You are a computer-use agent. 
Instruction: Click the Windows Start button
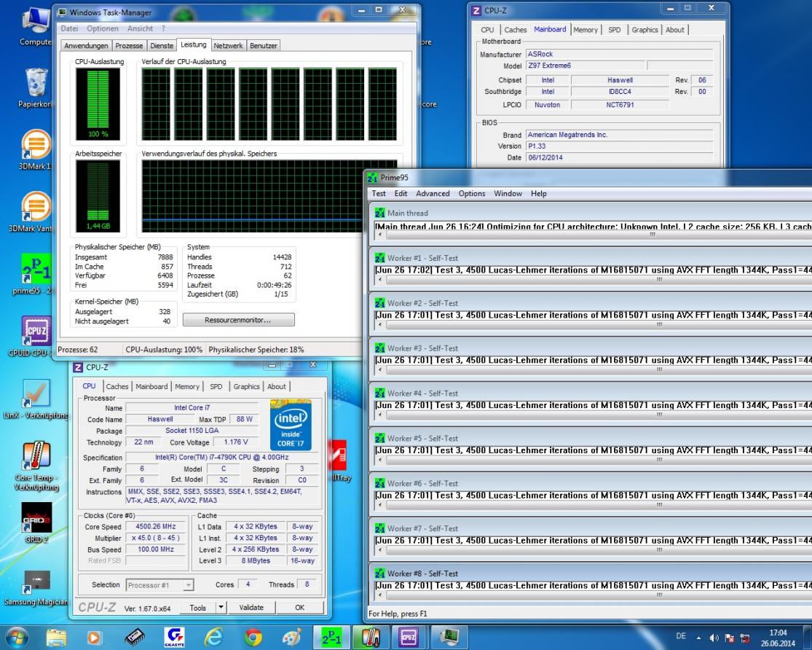tap(16, 637)
